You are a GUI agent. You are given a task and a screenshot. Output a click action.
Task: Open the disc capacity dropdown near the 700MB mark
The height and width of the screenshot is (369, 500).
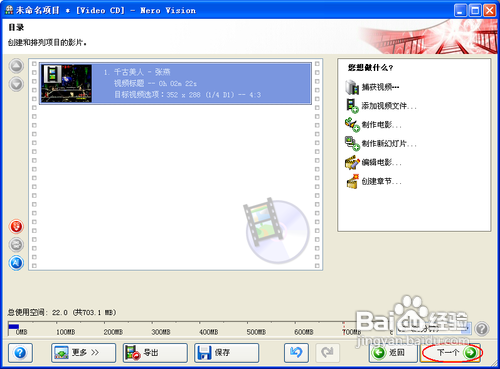point(433,329)
